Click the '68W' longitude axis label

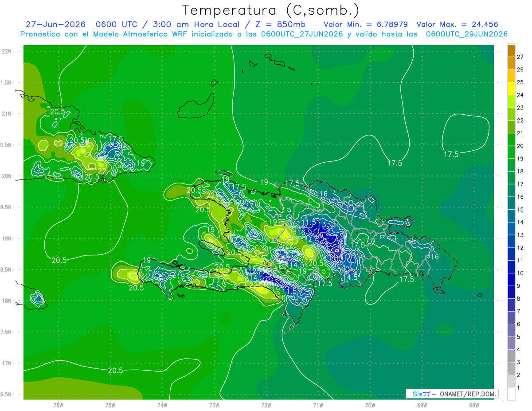coord(473,405)
